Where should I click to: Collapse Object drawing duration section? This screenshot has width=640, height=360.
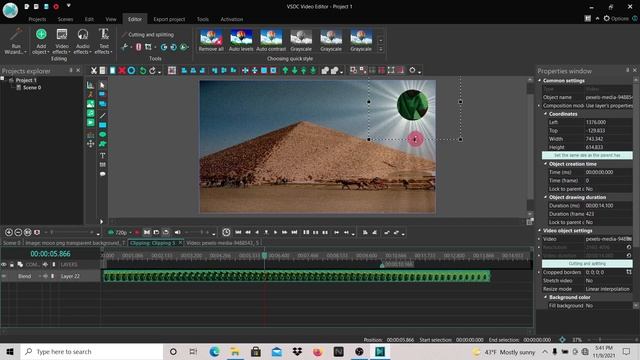click(545, 197)
